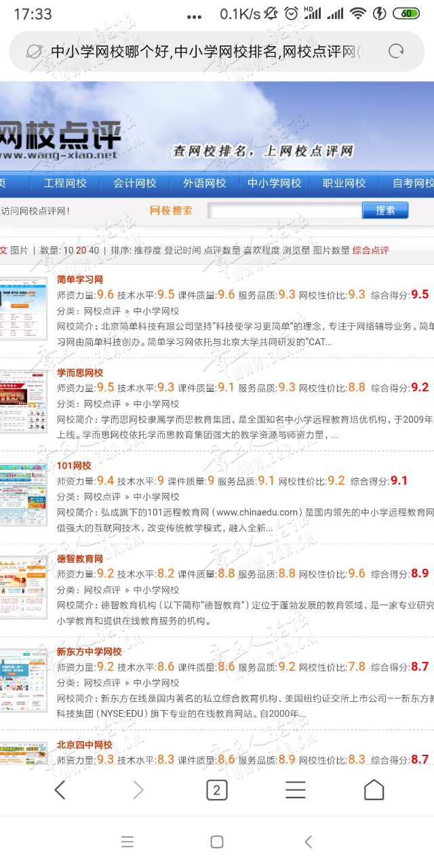
Task: Tap the 网校点评 site logo banner
Action: tap(60, 140)
